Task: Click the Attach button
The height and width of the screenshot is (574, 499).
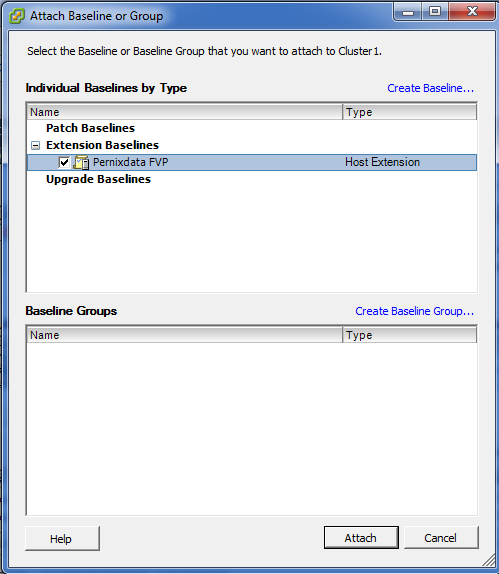Action: click(361, 538)
